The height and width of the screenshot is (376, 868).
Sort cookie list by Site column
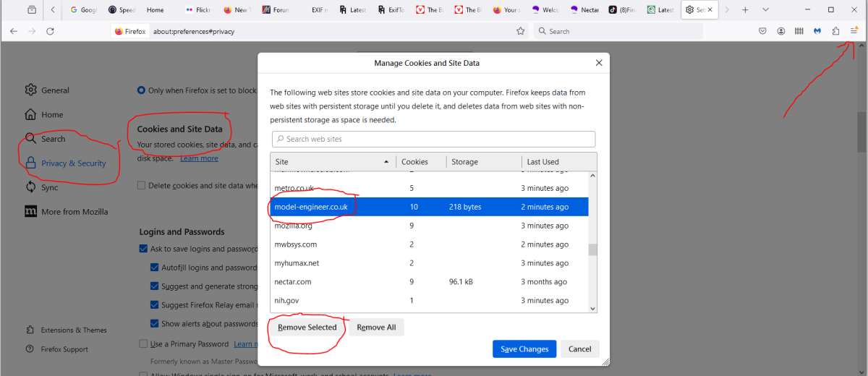click(333, 162)
